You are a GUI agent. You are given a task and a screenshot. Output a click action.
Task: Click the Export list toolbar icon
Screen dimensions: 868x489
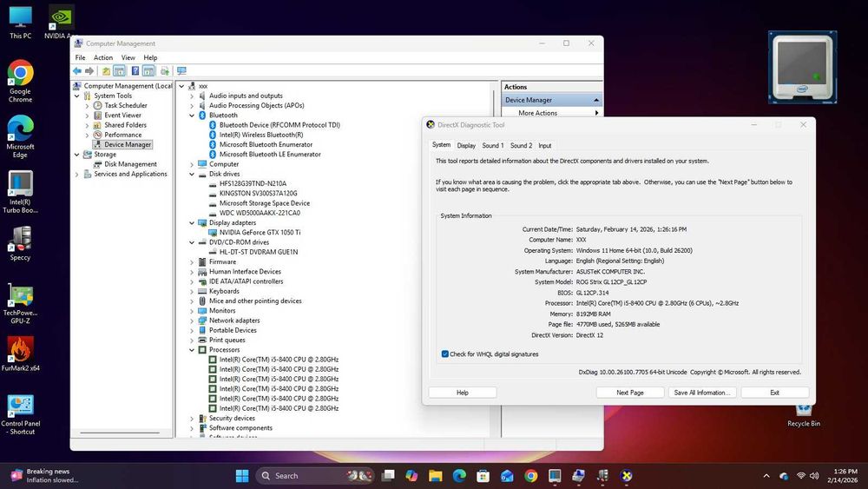[x=164, y=71]
